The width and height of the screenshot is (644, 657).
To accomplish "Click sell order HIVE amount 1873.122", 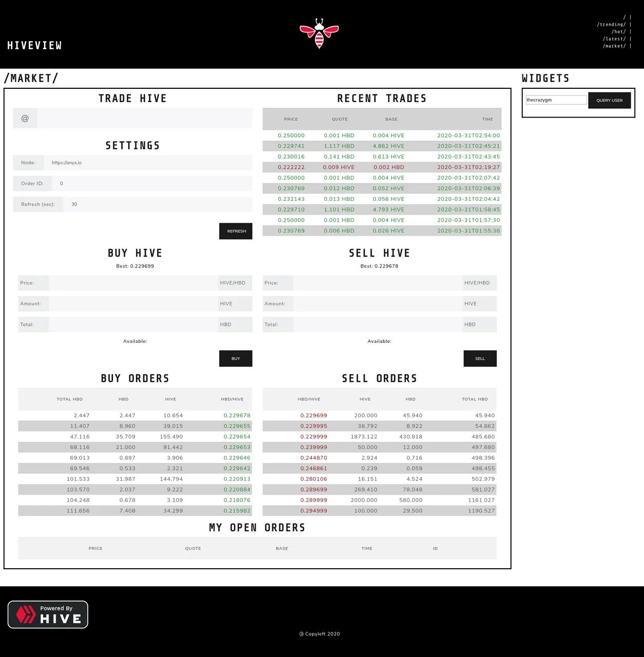I will click(364, 437).
